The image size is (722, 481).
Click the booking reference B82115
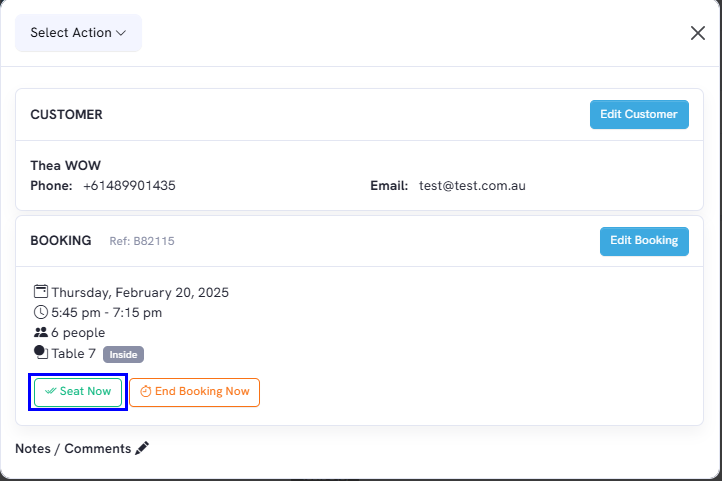pyautogui.click(x=142, y=242)
